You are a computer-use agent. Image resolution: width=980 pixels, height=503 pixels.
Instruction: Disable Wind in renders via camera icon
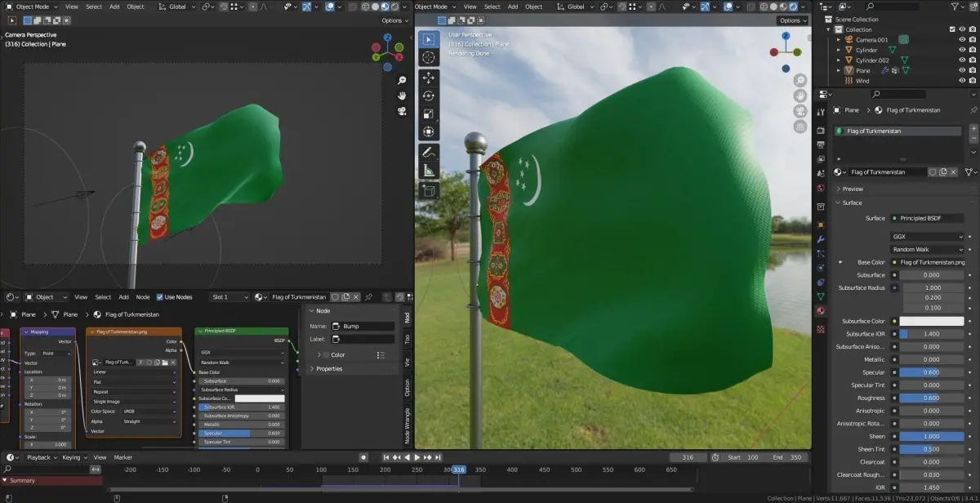971,81
